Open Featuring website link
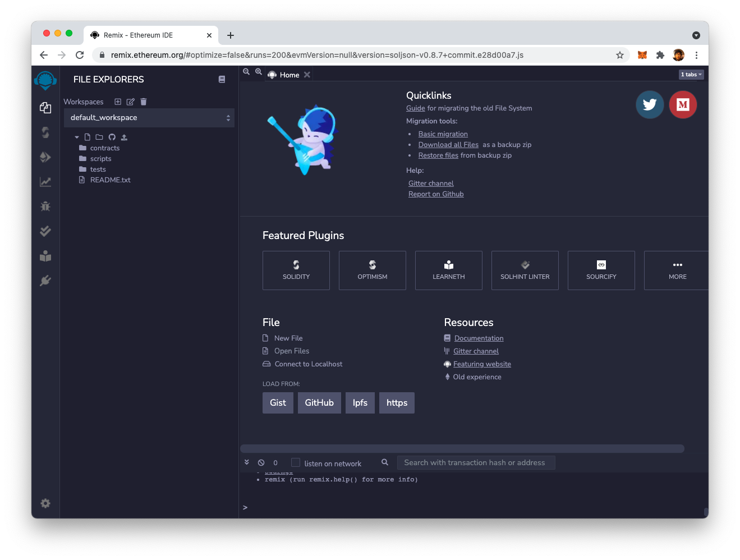 tap(482, 364)
